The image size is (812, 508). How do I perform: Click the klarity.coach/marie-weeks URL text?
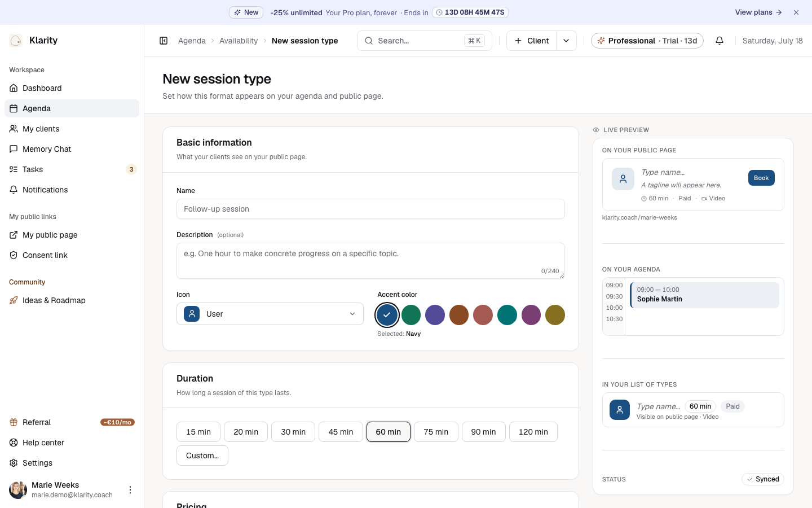click(639, 217)
